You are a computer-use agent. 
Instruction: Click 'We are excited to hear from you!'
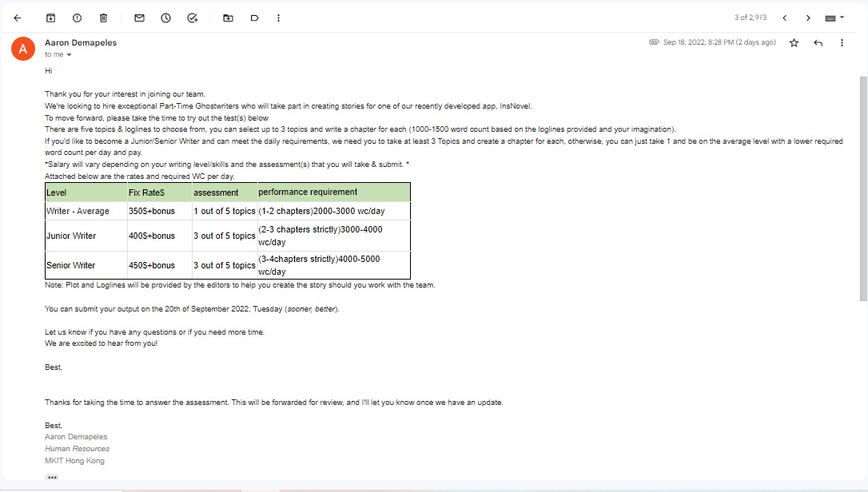[x=101, y=343]
